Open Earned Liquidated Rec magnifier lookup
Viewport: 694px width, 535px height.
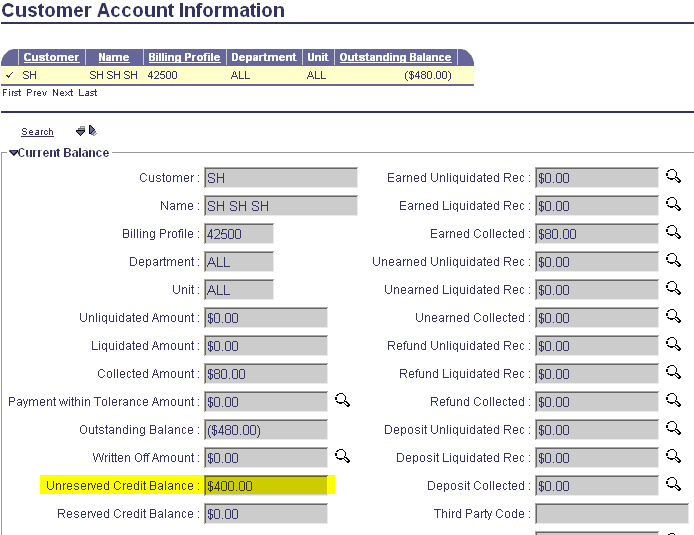(x=673, y=204)
